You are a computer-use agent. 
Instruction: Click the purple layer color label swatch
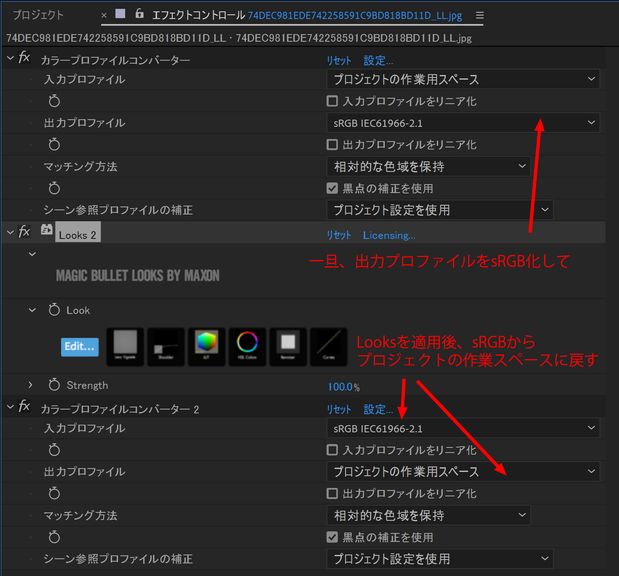point(120,14)
